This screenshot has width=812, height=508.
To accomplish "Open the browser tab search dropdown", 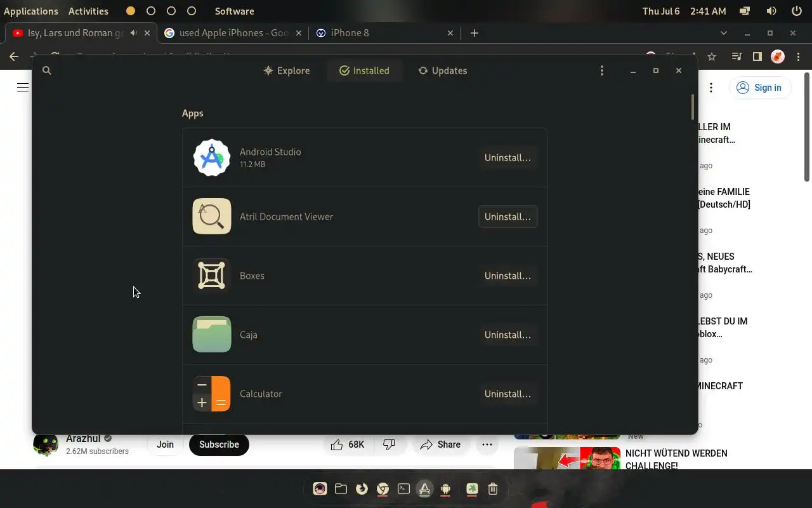I will coord(724,33).
